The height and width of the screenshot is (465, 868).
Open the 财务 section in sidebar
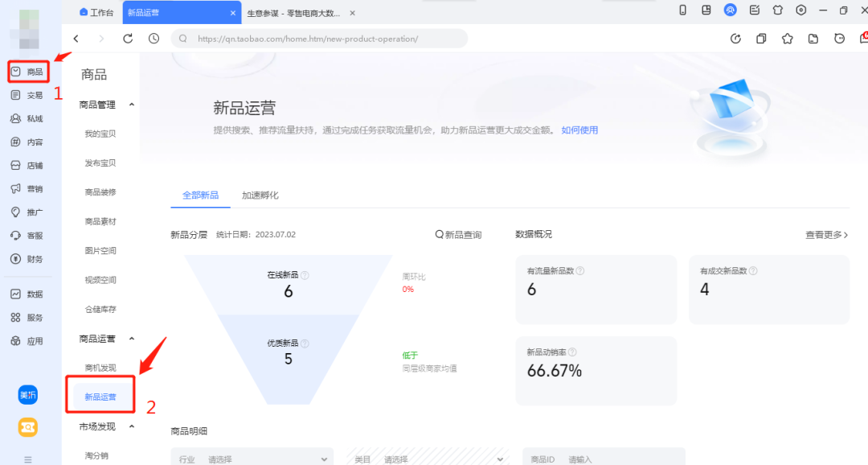tap(27, 259)
